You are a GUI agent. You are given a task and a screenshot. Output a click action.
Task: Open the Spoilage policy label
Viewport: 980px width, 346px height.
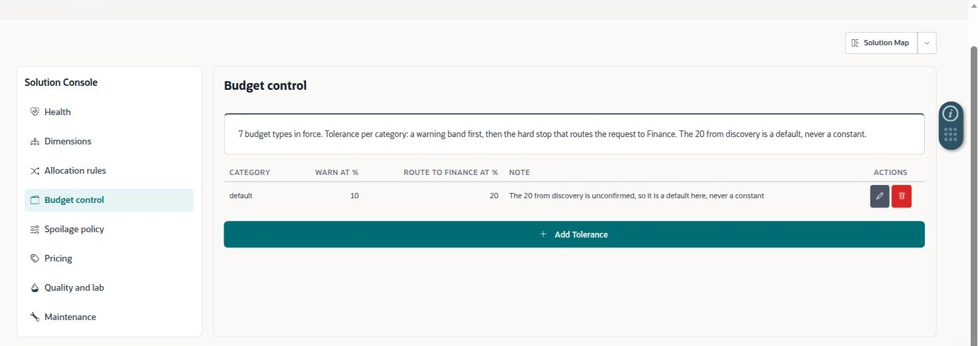coord(74,229)
